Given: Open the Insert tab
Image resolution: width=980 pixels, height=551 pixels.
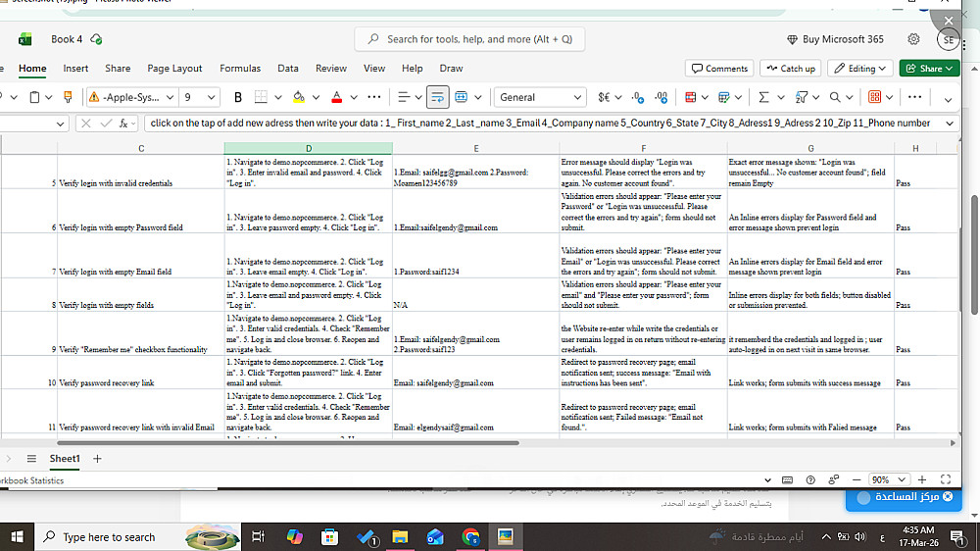Looking at the screenshot, I should pyautogui.click(x=75, y=69).
